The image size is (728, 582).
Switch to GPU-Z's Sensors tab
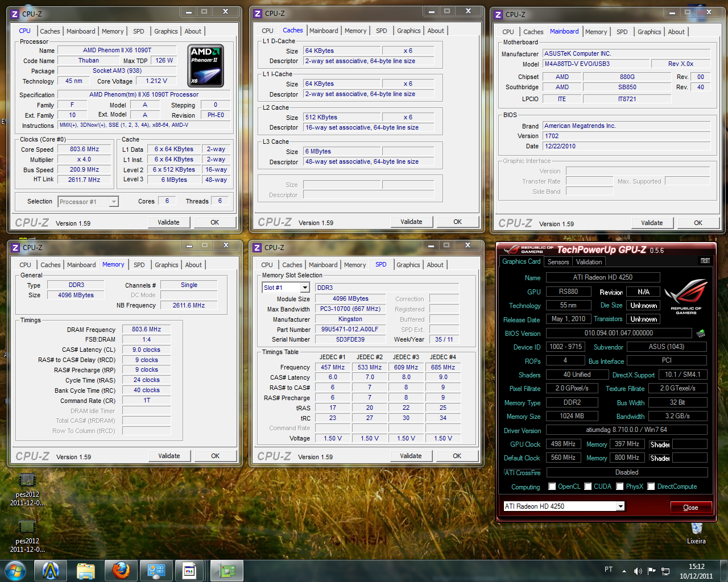click(558, 261)
